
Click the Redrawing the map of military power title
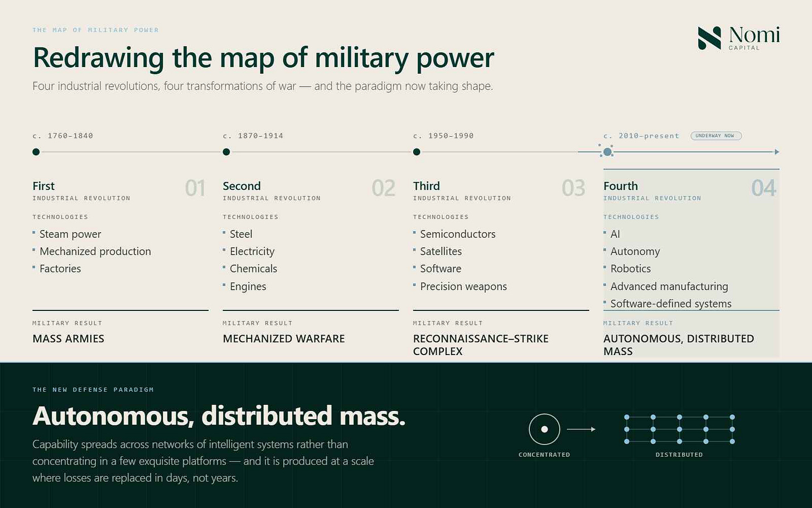pos(264,58)
